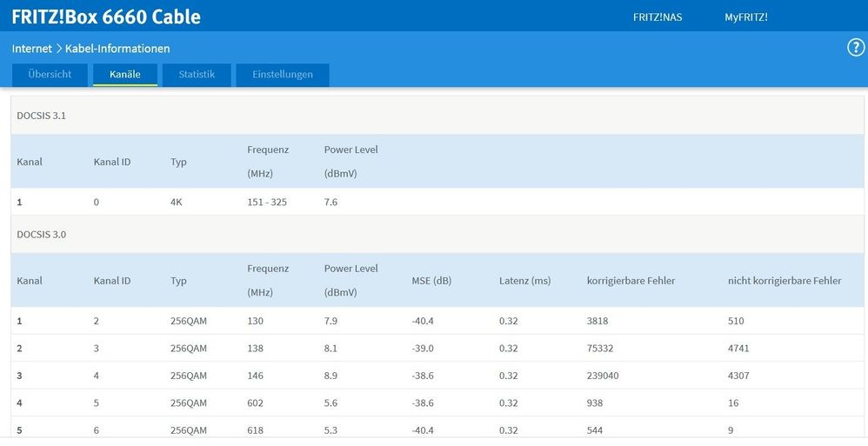Click the MSE (dB) column header
Viewport: 868px width, 446px height.
[431, 281]
